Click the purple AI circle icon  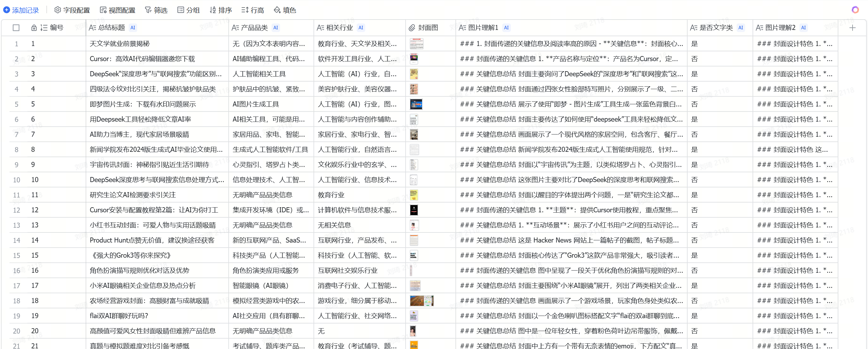point(855,10)
